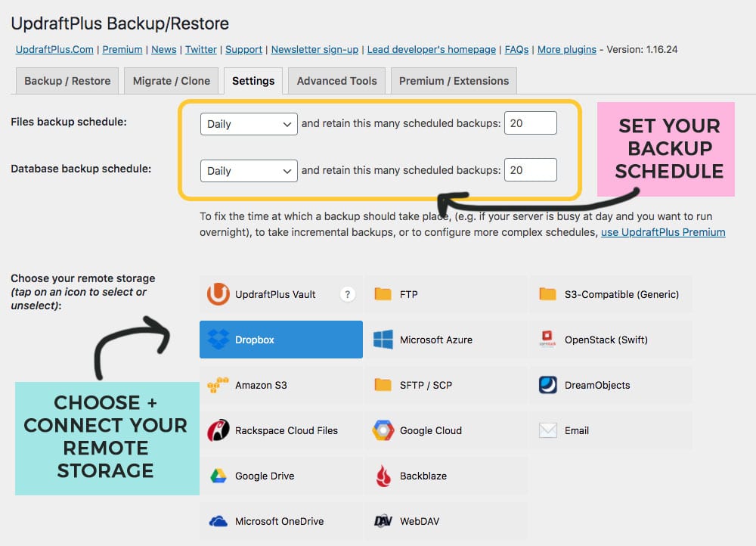The width and height of the screenshot is (756, 546).
Task: Select Google Drive as remote storage
Action: [x=281, y=476]
